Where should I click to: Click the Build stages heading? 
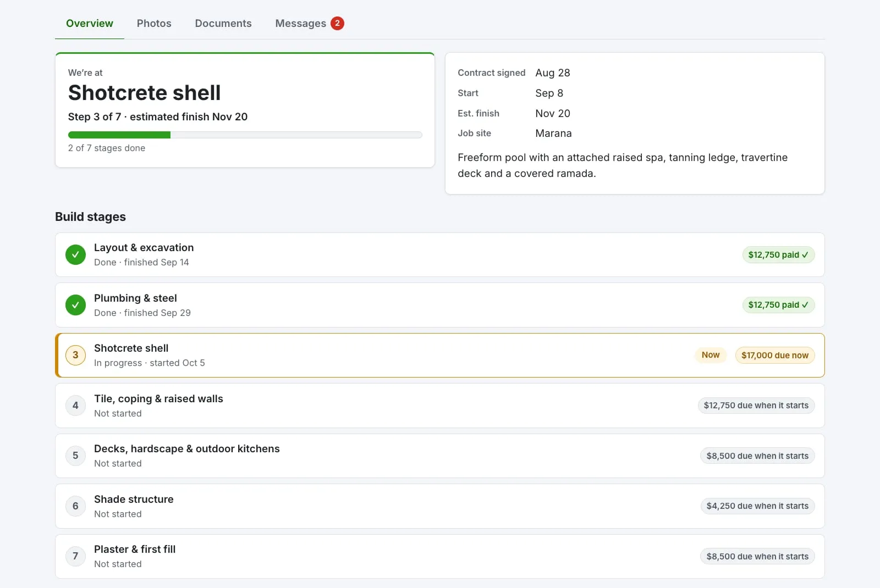pos(90,217)
